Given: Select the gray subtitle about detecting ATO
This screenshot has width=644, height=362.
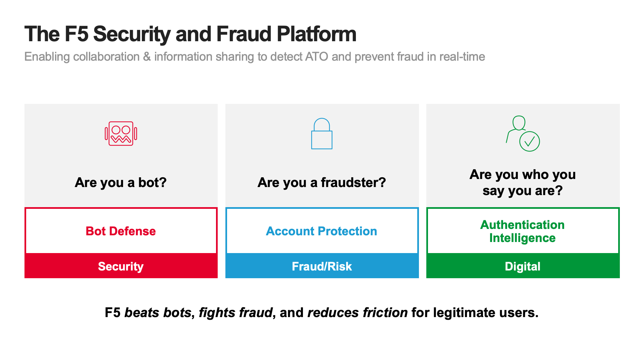Looking at the screenshot, I should coord(255,57).
